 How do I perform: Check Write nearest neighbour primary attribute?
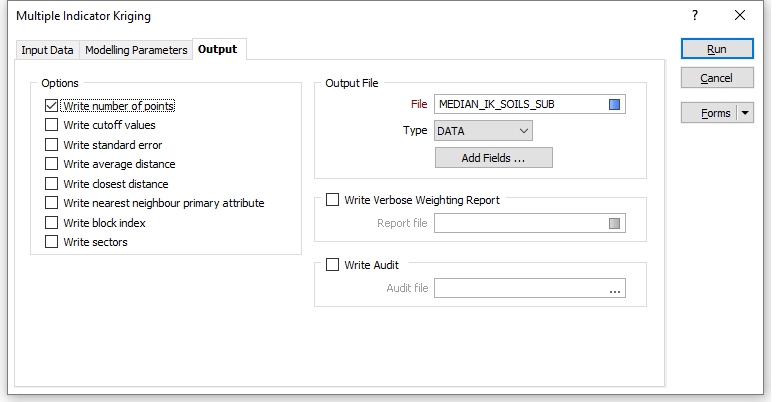click(51, 203)
